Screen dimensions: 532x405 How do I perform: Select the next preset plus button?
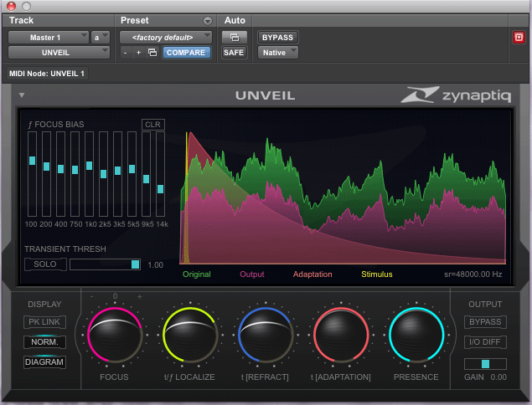click(138, 53)
